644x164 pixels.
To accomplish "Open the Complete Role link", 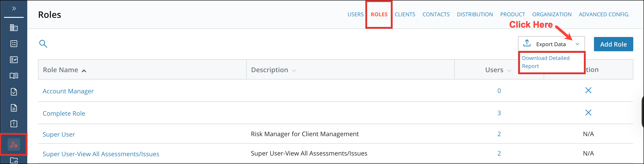I will tap(64, 113).
